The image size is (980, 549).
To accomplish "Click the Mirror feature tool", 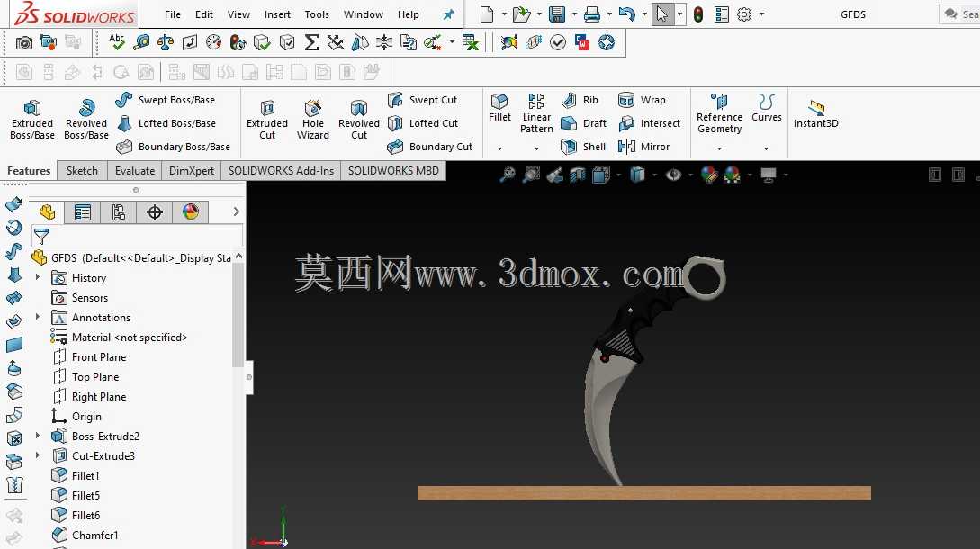I will [x=643, y=147].
